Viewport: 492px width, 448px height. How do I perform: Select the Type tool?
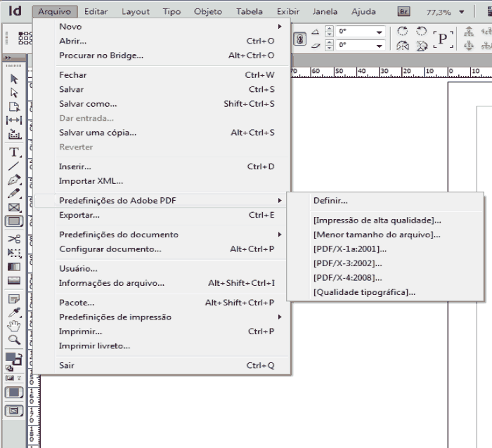14,152
